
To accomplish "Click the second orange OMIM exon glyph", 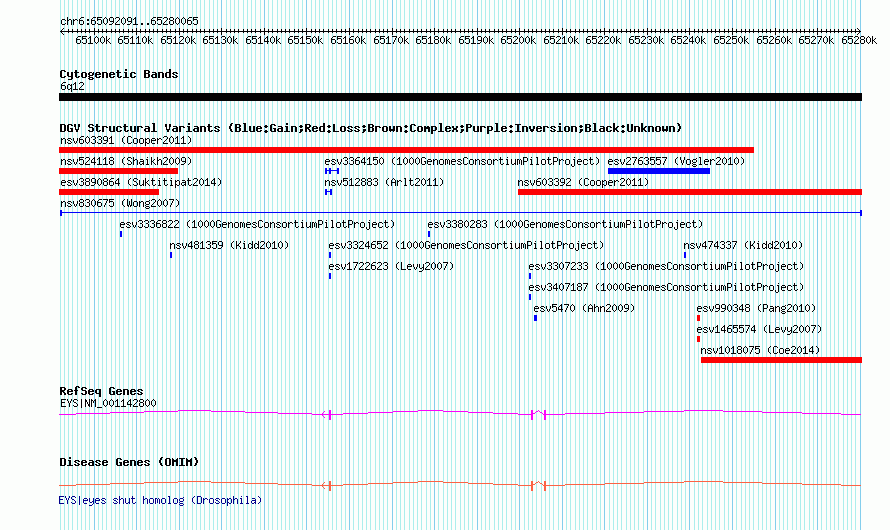I will 538,485.
